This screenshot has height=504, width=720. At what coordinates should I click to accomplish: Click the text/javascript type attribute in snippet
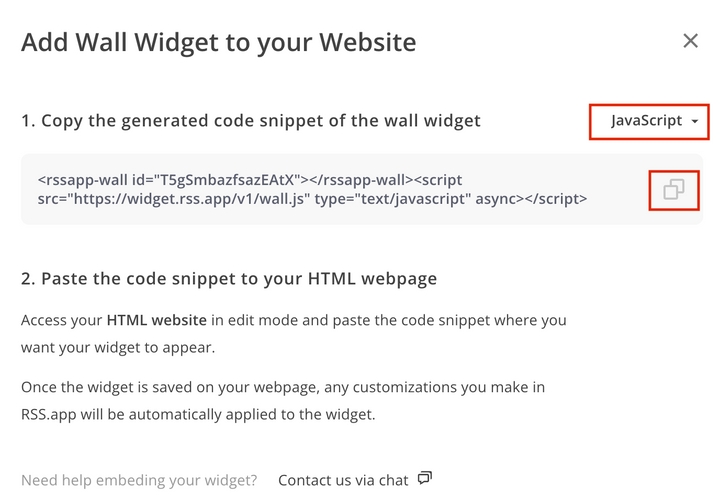393,199
